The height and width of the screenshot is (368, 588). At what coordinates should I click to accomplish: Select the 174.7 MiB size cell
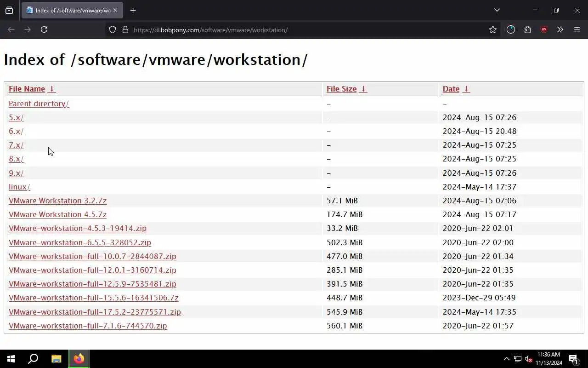coord(345,214)
